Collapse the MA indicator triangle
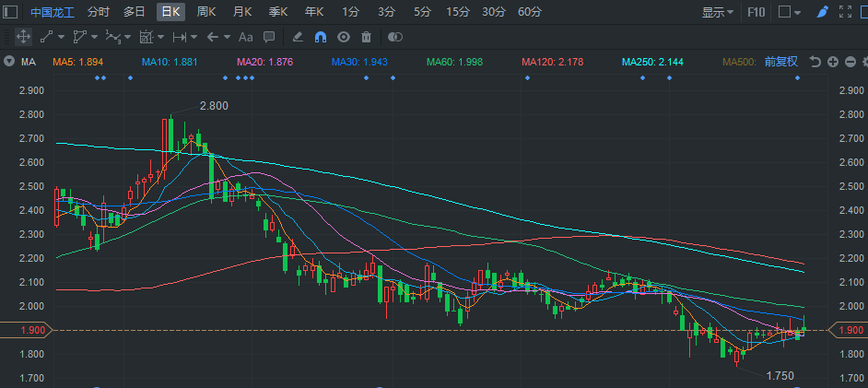Screen dimensions: 868x388 [x=9, y=62]
